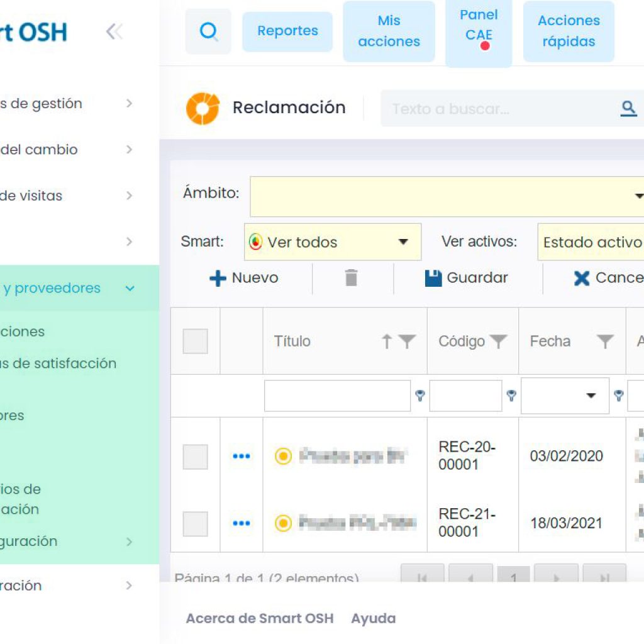The height and width of the screenshot is (644, 644).
Task: Click the Título column header text
Action: [x=292, y=341]
